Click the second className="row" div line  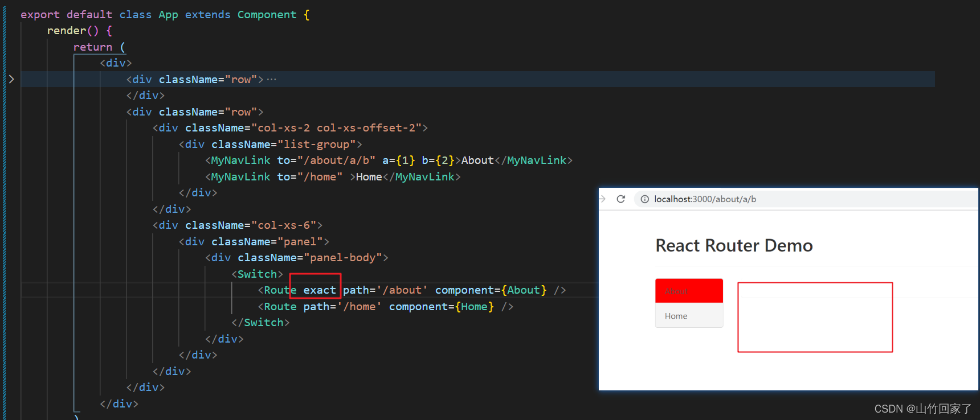click(195, 112)
